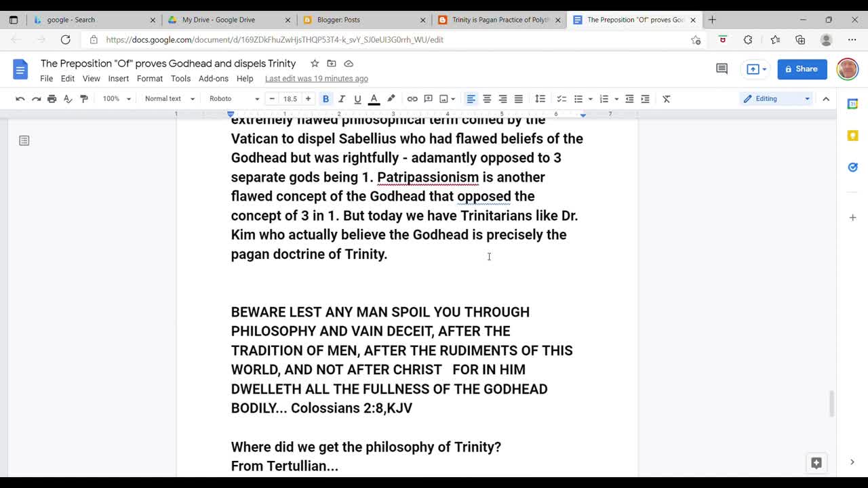This screenshot has height=488, width=868.
Task: Set justified text alignment
Action: pyautogui.click(x=519, y=99)
